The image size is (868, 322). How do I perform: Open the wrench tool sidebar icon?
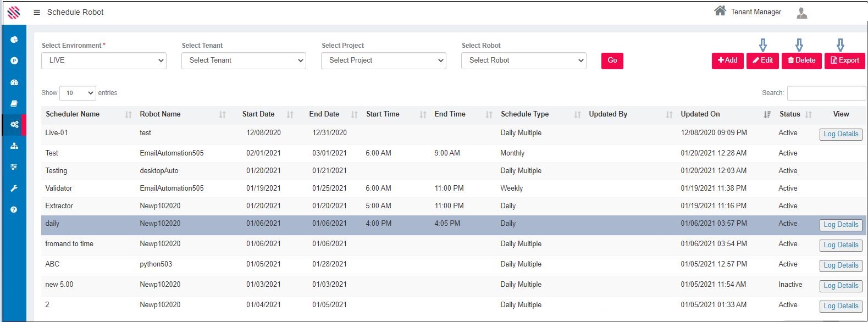[14, 188]
